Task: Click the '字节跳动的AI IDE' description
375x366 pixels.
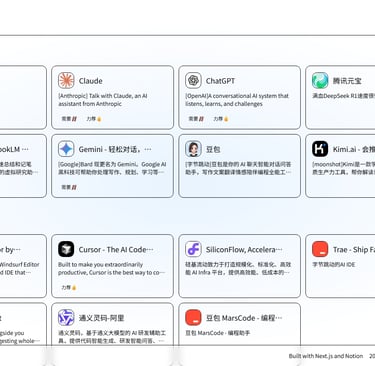Action: (334, 265)
